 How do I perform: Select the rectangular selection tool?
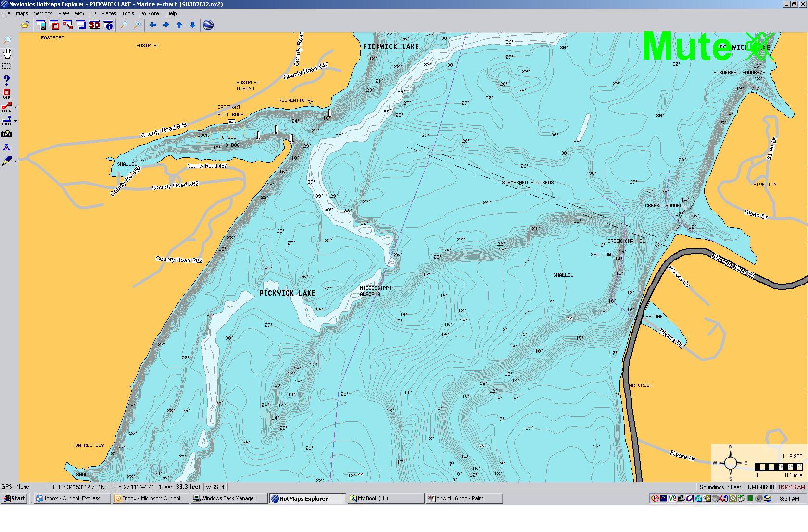[7, 66]
